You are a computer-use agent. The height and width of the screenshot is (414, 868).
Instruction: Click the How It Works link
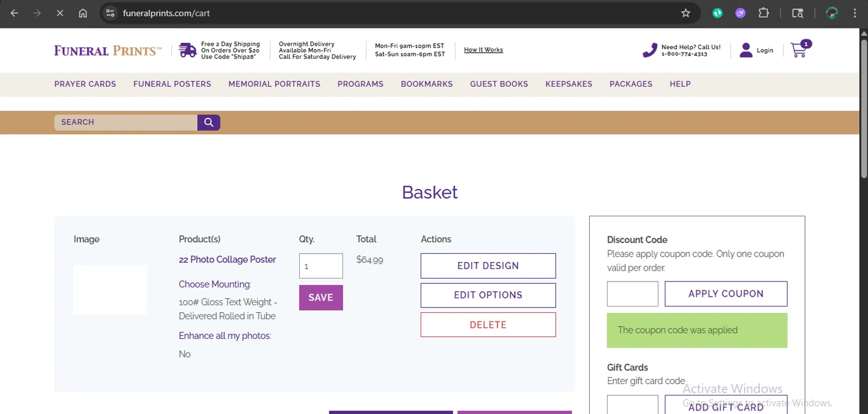(483, 50)
